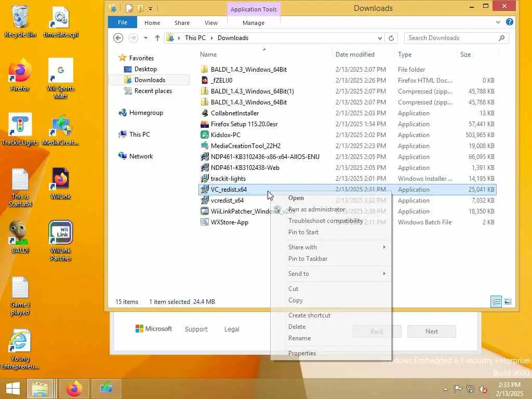Viewport: 532px width, 399px height.
Task: Open Action Center flag tray icon
Action: click(458, 389)
